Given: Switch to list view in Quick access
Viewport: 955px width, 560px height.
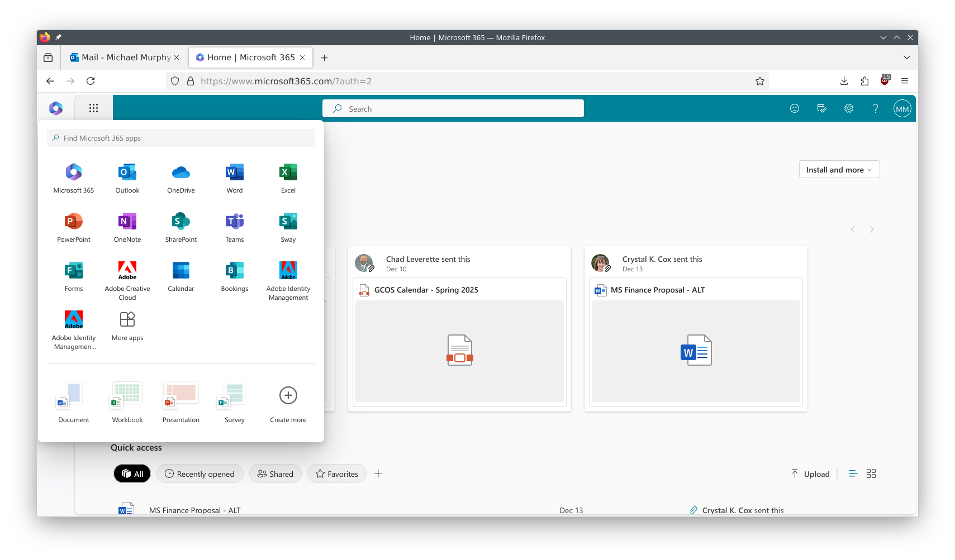Looking at the screenshot, I should click(853, 473).
